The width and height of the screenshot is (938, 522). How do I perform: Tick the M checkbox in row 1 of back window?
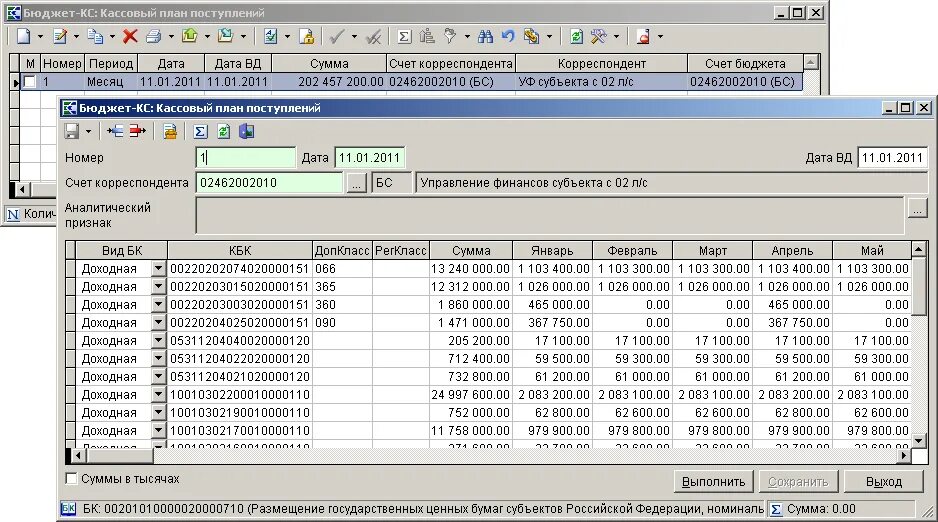pyautogui.click(x=29, y=82)
